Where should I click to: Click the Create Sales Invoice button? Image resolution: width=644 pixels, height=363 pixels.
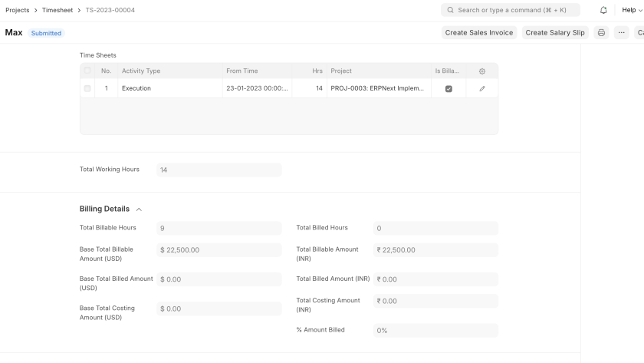point(479,33)
